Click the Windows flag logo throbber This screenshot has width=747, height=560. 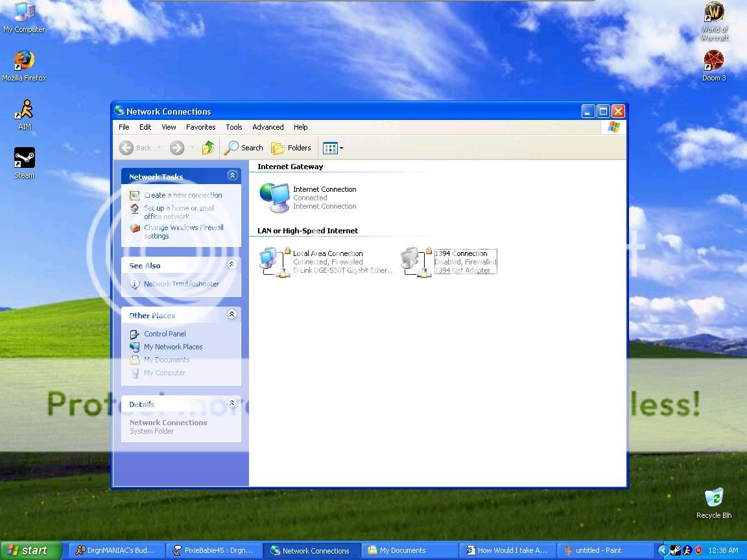613,127
